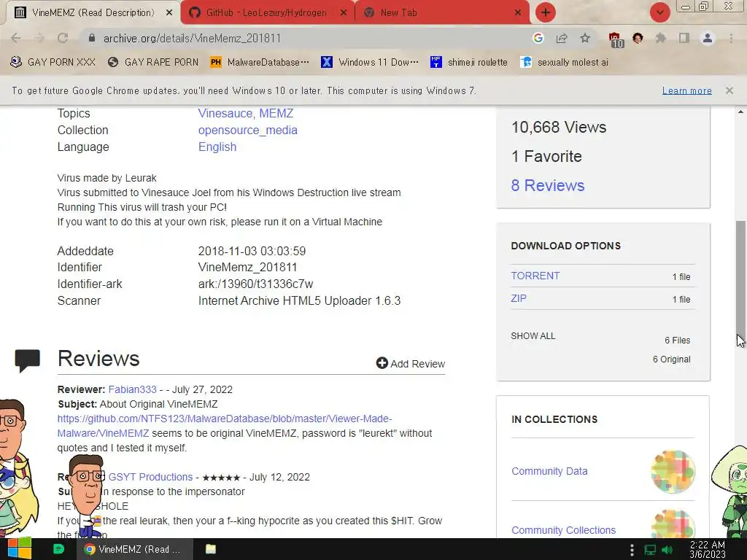Open the Windows 11 Dow... bookmark
The height and width of the screenshot is (560, 747).
370,62
